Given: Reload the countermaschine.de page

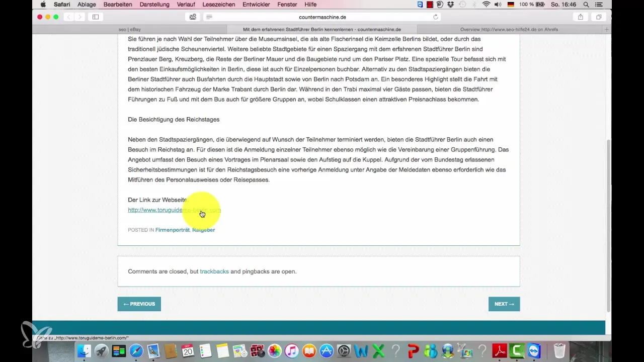Looking at the screenshot, I should (x=436, y=17).
